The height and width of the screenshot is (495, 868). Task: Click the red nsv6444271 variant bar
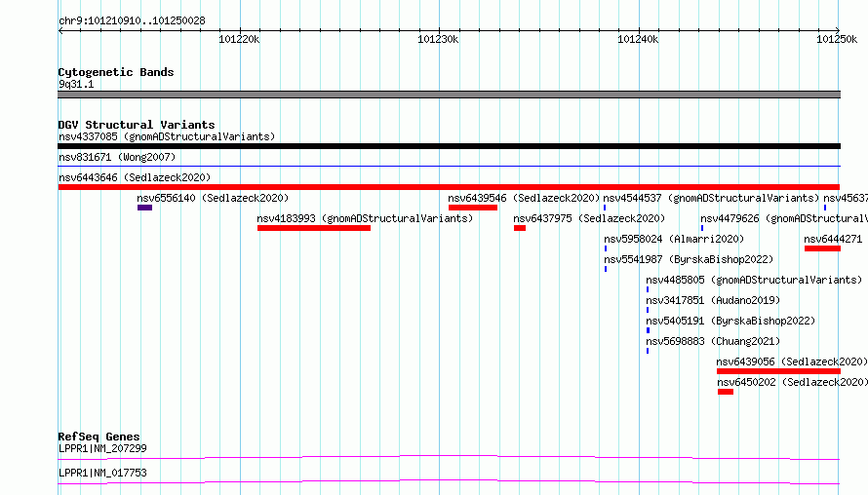tap(822, 248)
